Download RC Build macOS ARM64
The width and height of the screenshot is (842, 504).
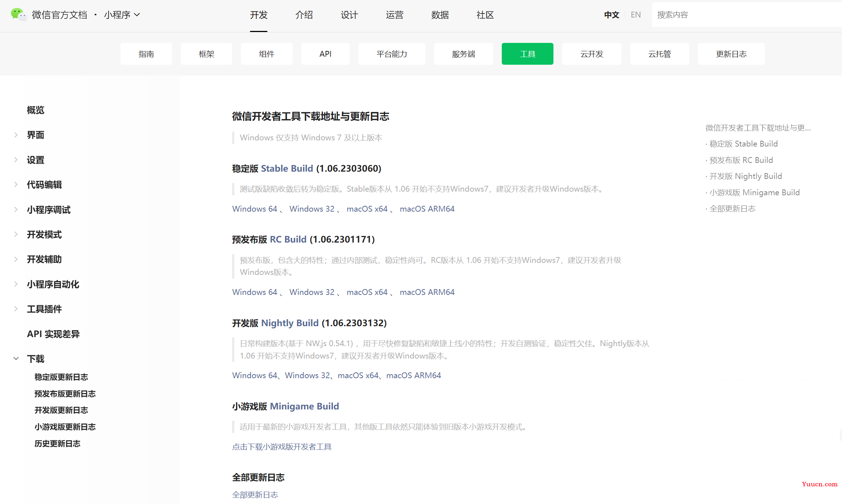coord(427,292)
